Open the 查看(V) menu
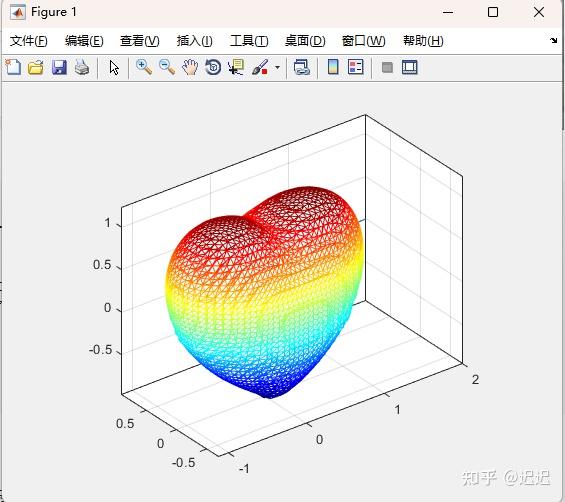The width and height of the screenshot is (565, 502). (x=139, y=41)
